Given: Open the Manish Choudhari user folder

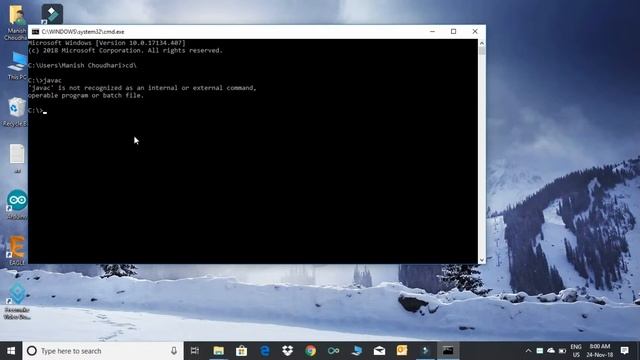Looking at the screenshot, I should [16, 22].
